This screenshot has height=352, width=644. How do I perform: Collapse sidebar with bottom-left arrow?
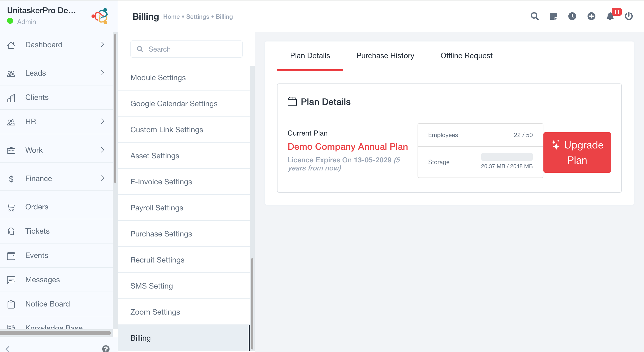coord(8,348)
